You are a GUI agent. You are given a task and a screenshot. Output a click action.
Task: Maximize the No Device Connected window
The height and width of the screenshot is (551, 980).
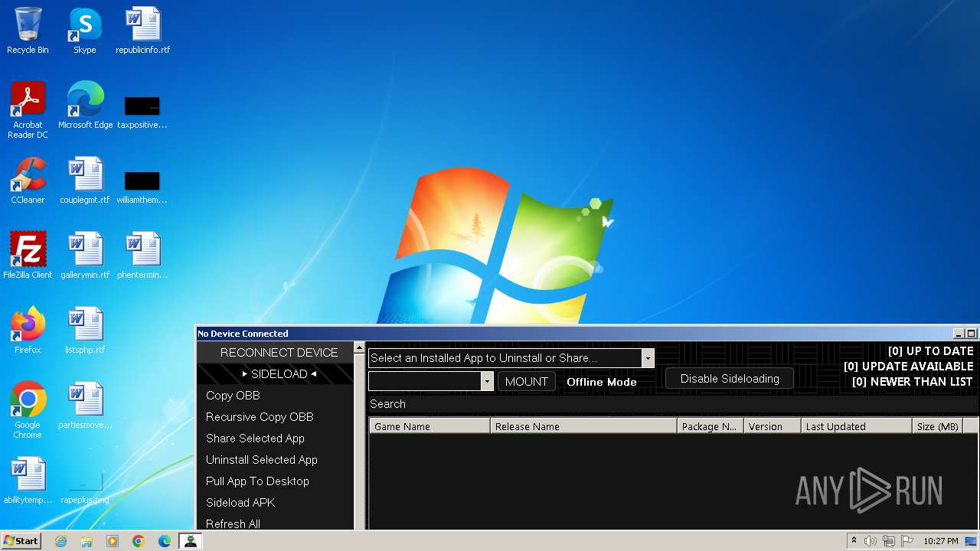(971, 334)
